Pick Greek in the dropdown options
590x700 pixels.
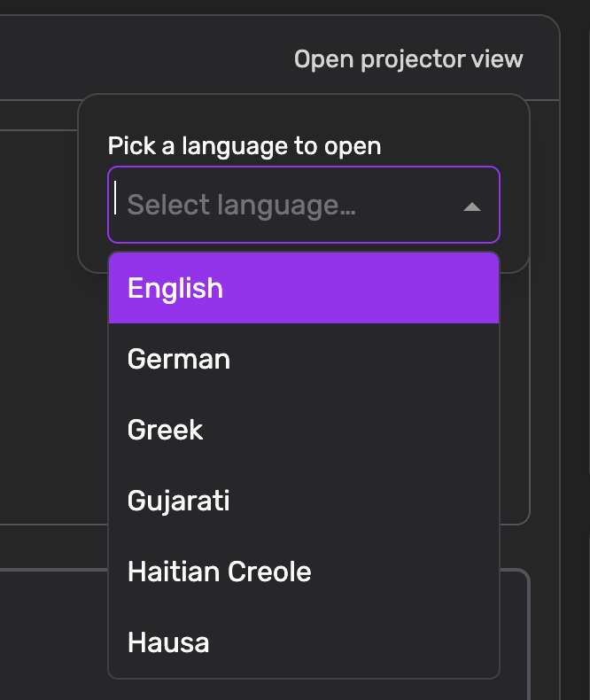pyautogui.click(x=304, y=430)
